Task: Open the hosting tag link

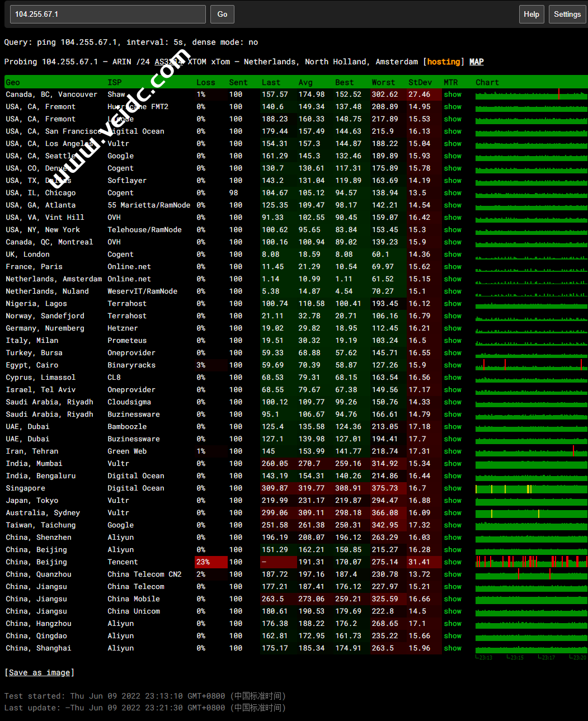Action: [444, 62]
